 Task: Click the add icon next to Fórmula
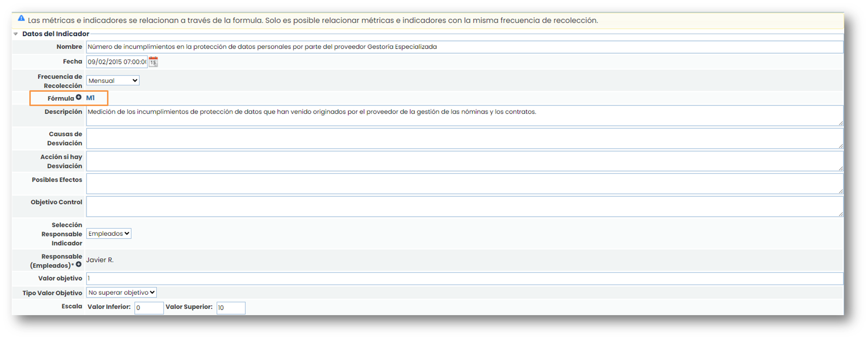coord(78,97)
